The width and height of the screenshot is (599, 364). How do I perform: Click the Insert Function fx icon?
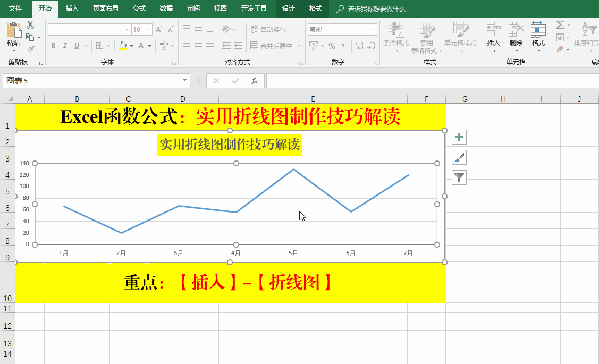pyautogui.click(x=255, y=81)
